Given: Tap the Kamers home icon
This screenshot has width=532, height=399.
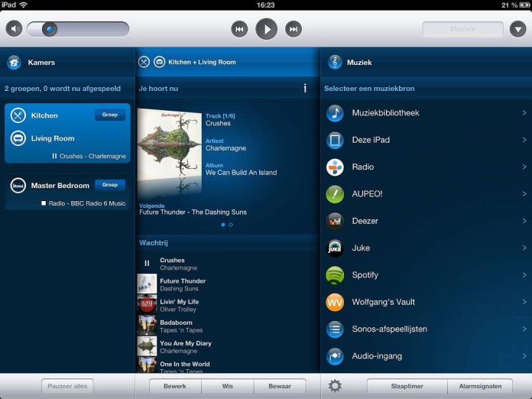Looking at the screenshot, I should click(14, 63).
